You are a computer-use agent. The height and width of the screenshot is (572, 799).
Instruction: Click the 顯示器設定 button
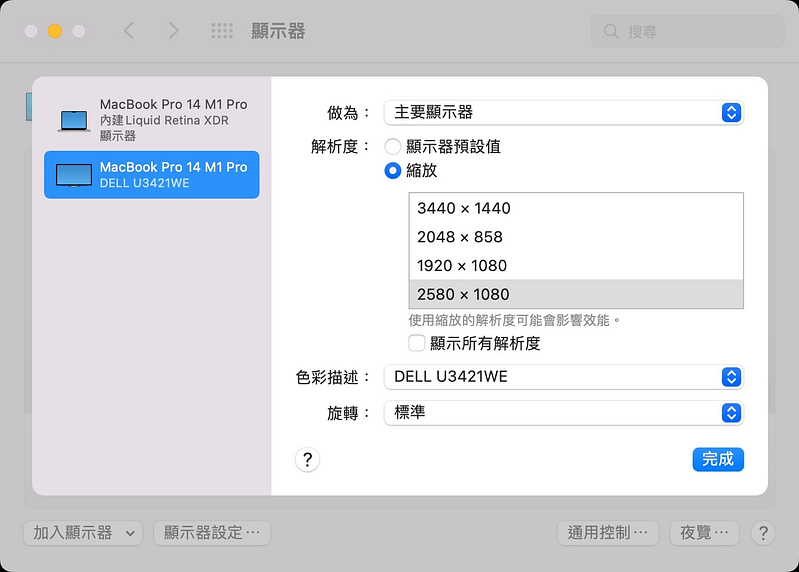pos(212,533)
